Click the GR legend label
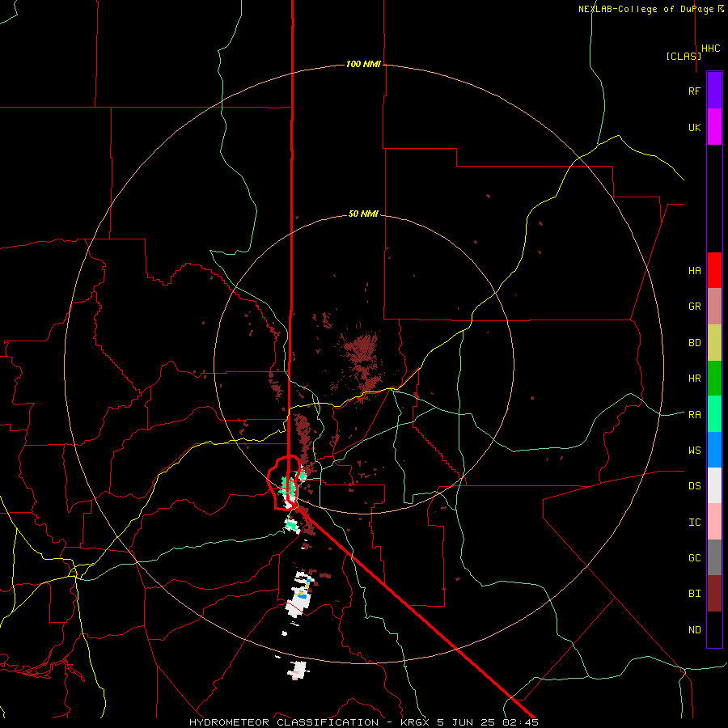The image size is (728, 728). coord(694,307)
